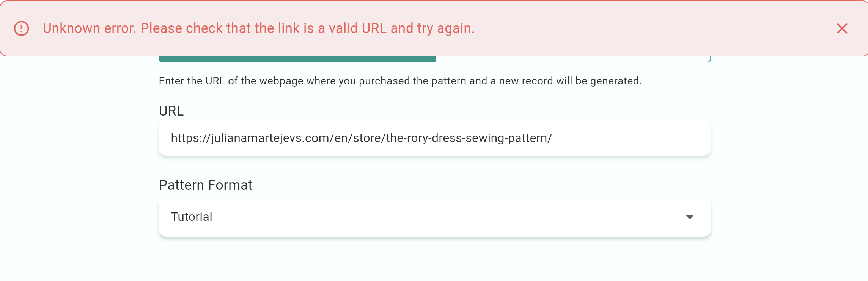The image size is (868, 281).
Task: Click the rory-dress-sewing-pattern URL text
Action: click(x=469, y=138)
